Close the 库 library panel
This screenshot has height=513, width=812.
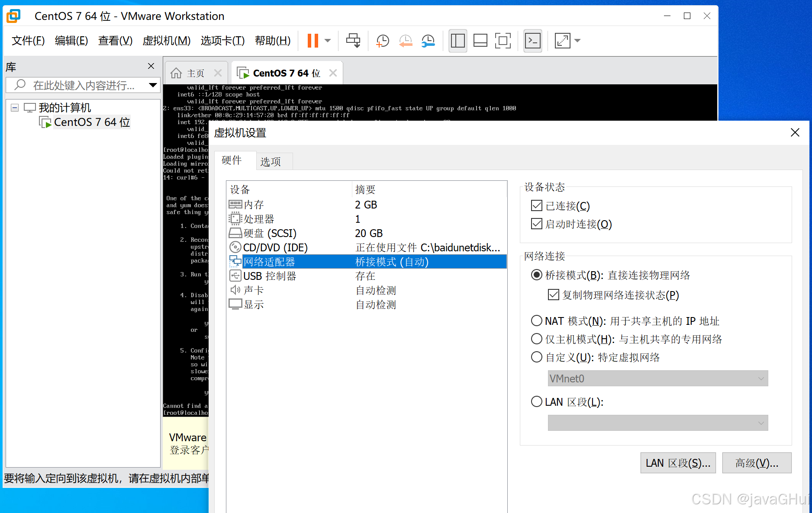pos(151,66)
